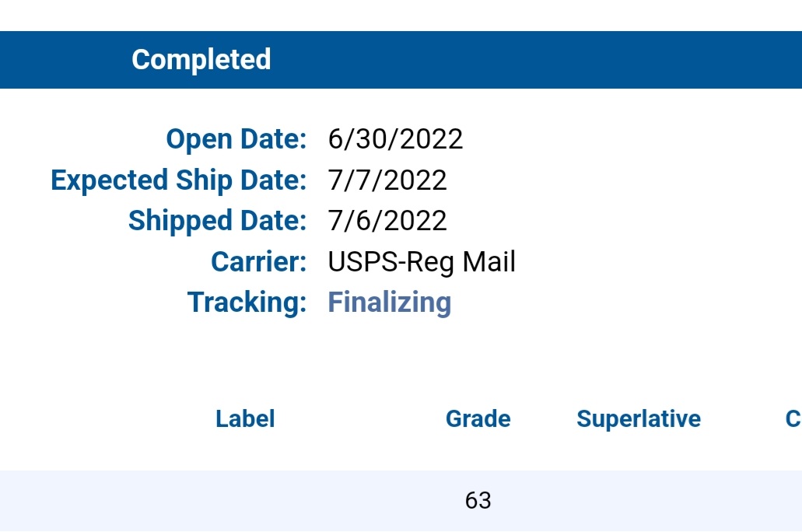This screenshot has width=802, height=532.
Task: Click the Tracking label
Action: pyautogui.click(x=247, y=302)
